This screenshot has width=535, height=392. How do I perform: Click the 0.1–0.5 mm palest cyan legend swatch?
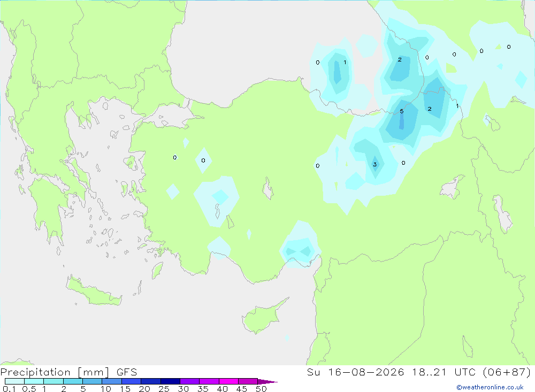coord(14,381)
